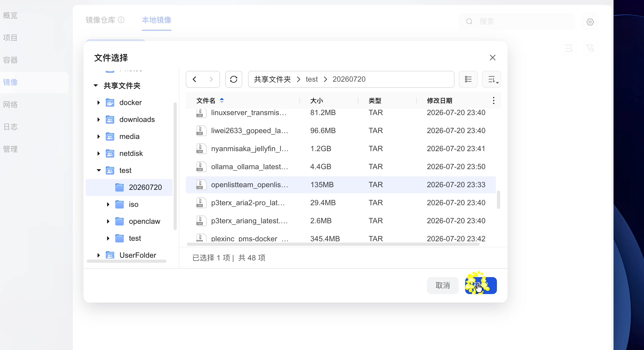Image resolution: width=644 pixels, height=350 pixels.
Task: Switch to the 本地镜像 tab
Action: (157, 20)
